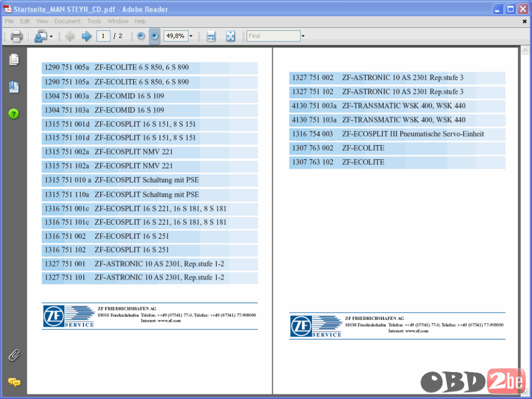
Task: Select row 1327 751 001 ZF-ASTRONIC Rep.stufe 1-2
Action: [150, 264]
